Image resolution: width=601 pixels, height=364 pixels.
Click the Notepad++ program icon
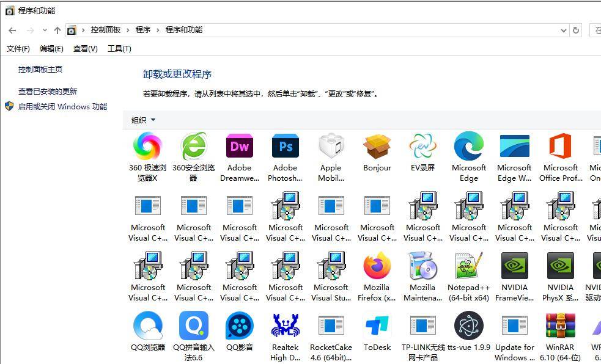click(468, 267)
